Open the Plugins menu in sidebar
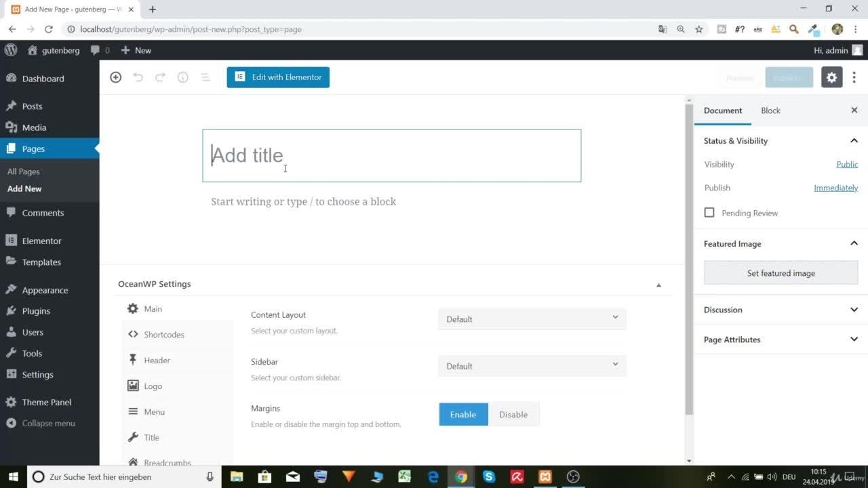Image resolution: width=868 pixels, height=488 pixels. pos(36,311)
